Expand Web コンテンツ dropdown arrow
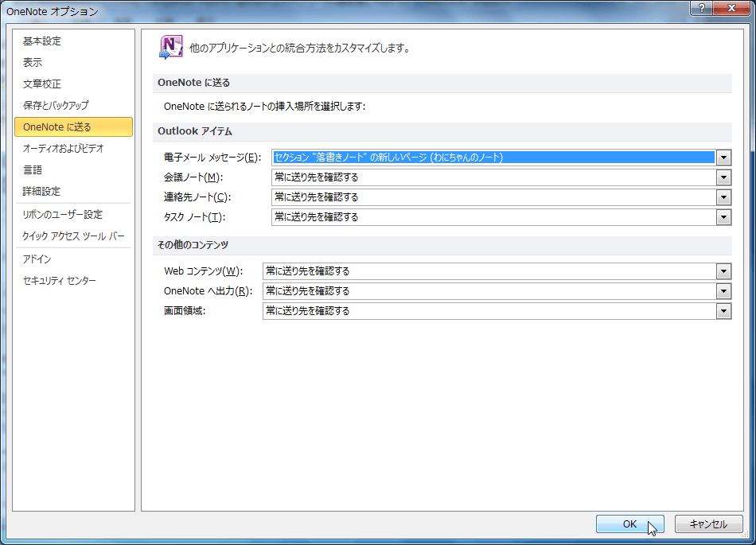 click(x=723, y=271)
